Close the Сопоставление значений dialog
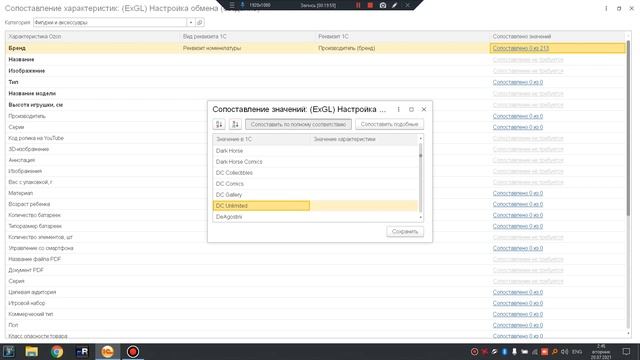 [x=424, y=109]
